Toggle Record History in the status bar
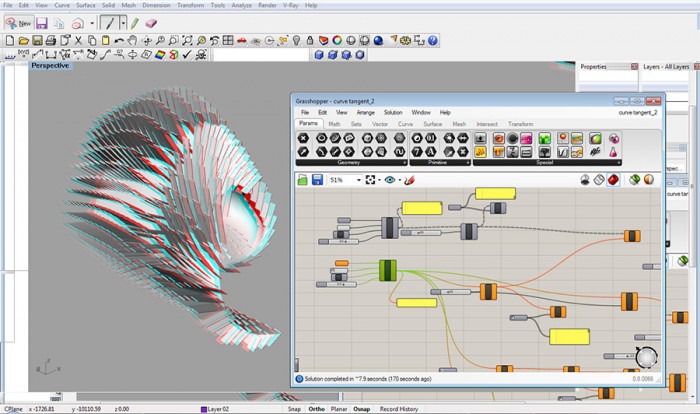The width and height of the screenshot is (700, 414). point(399,409)
